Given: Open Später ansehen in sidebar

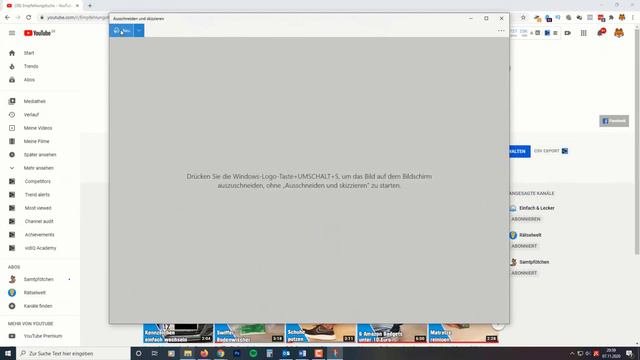Looking at the screenshot, I should [x=40, y=155].
